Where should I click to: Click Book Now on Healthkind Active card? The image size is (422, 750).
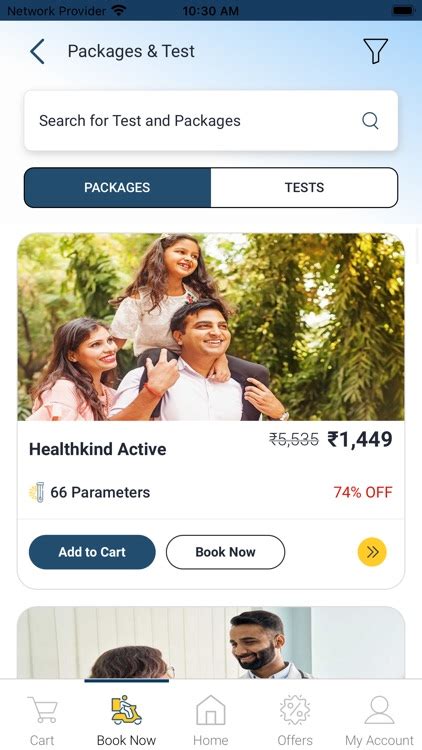coord(225,552)
